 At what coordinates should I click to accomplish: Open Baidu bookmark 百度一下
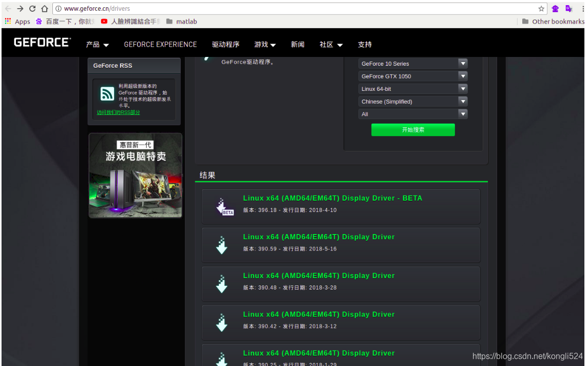click(65, 22)
